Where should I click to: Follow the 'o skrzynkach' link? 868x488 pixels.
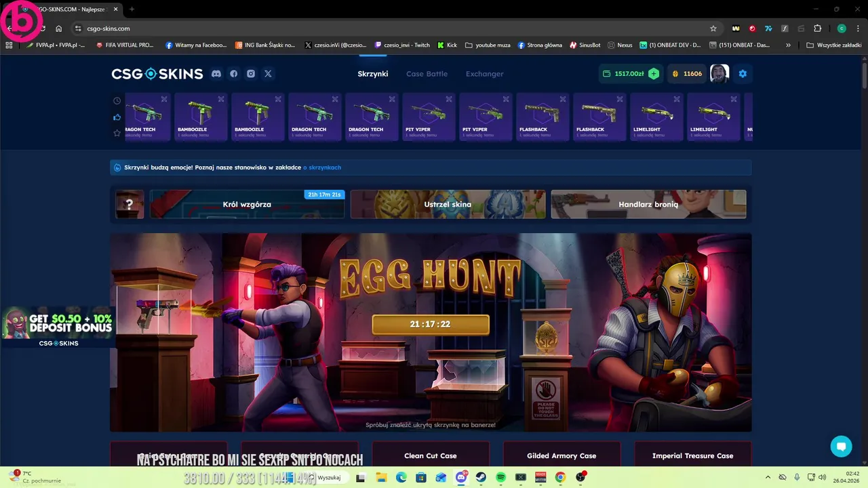click(x=322, y=167)
